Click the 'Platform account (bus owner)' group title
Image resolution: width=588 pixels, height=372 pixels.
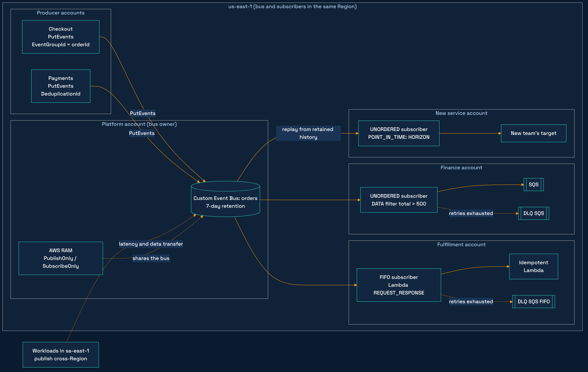[139, 124]
